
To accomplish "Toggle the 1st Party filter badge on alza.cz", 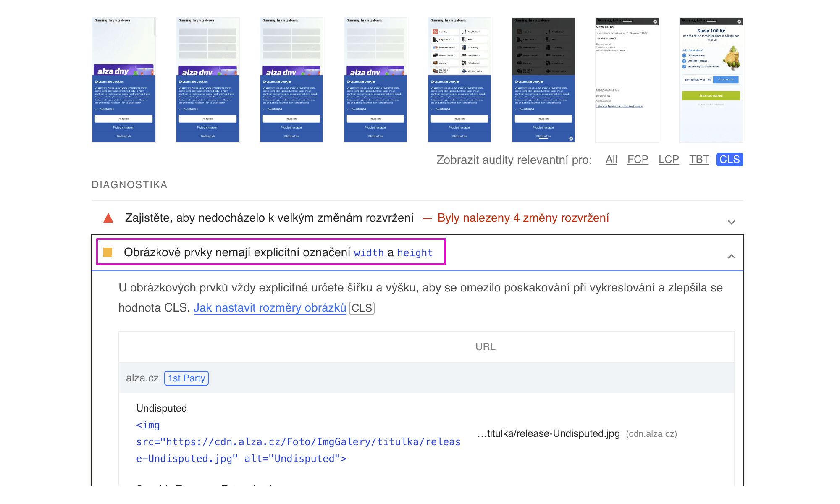I will click(186, 378).
